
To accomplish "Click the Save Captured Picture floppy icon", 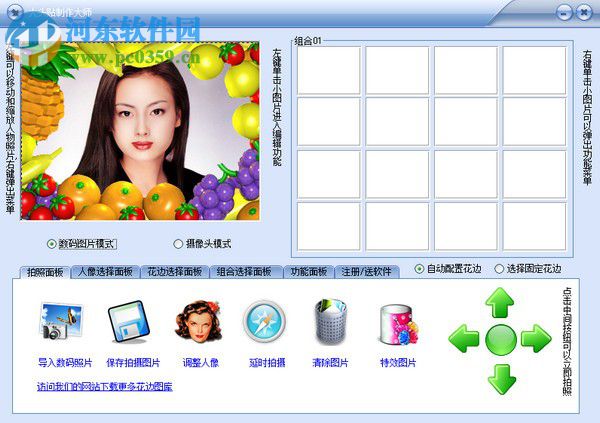I will [x=128, y=322].
